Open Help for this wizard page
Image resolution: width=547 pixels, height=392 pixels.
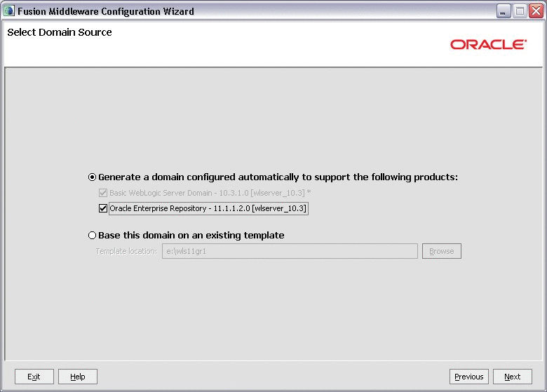(x=77, y=377)
